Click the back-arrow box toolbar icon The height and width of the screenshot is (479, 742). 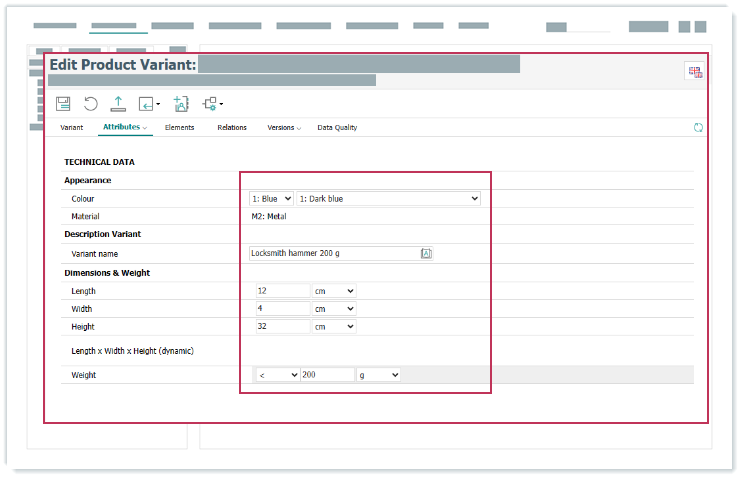pos(148,103)
